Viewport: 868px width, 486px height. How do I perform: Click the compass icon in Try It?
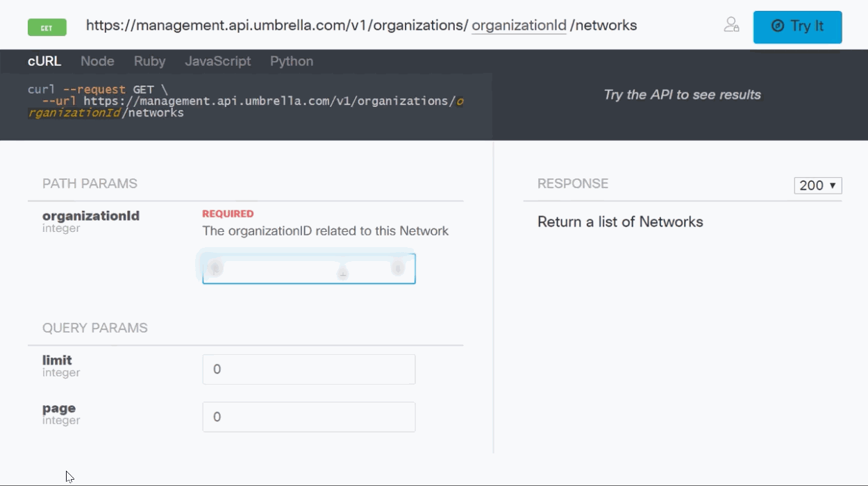click(x=778, y=26)
